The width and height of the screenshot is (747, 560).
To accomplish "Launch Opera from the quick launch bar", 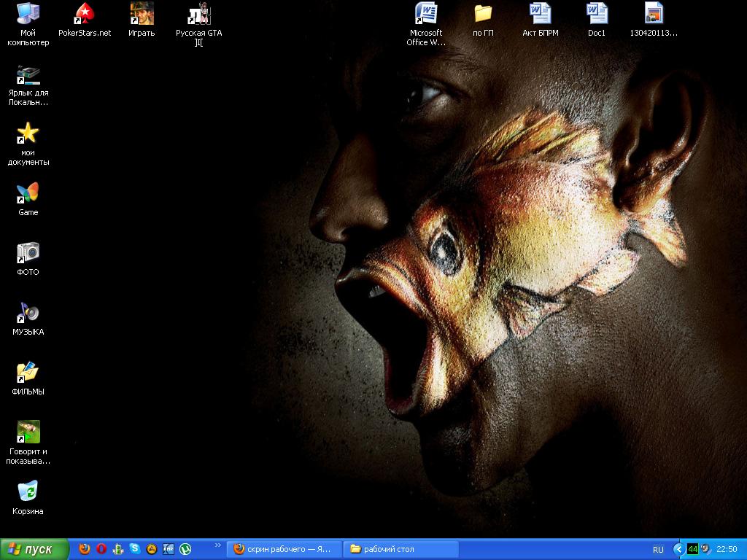I will [x=101, y=549].
